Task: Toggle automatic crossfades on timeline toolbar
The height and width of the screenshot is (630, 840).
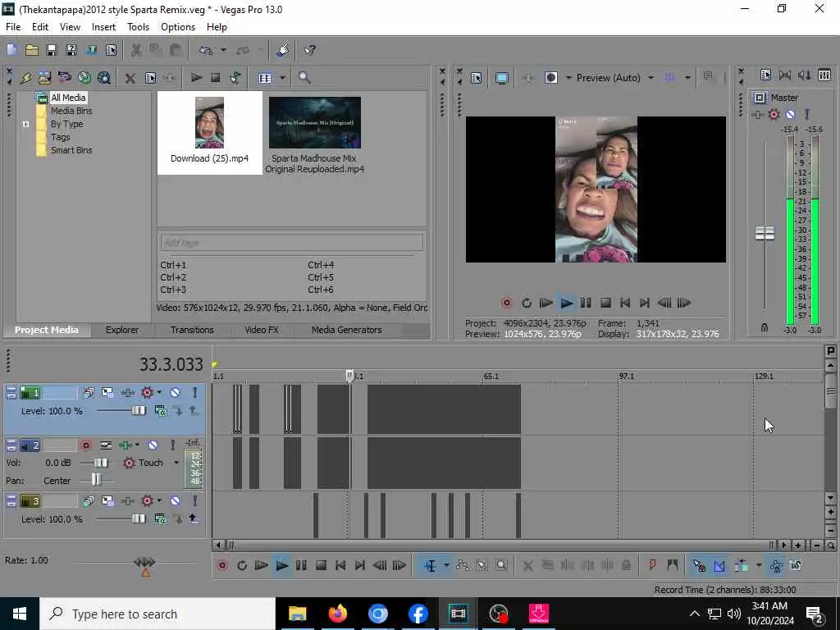Action: [x=719, y=566]
